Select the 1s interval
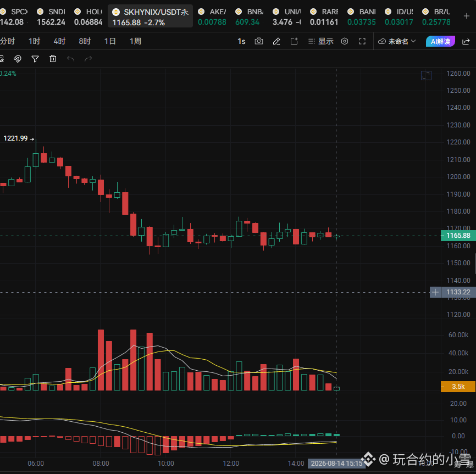The width and height of the screenshot is (476, 474). click(x=241, y=41)
